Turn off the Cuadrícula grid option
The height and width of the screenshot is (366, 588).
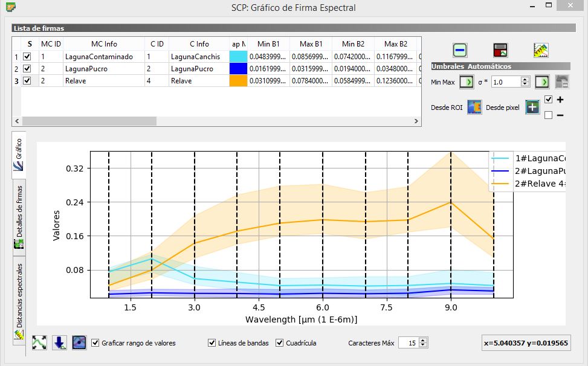coord(279,343)
